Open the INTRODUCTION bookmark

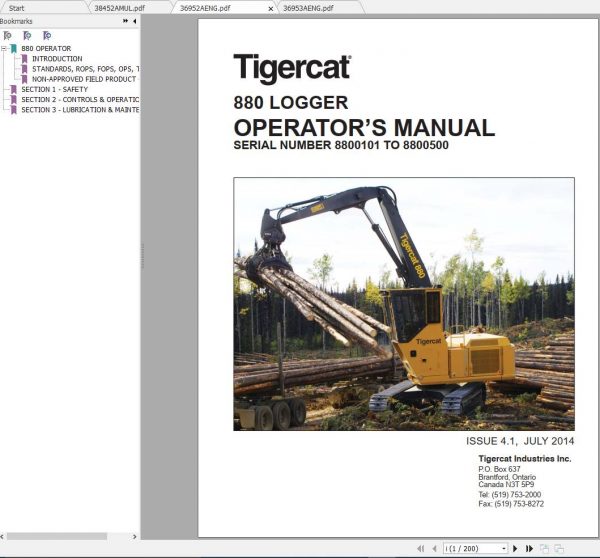click(57, 59)
